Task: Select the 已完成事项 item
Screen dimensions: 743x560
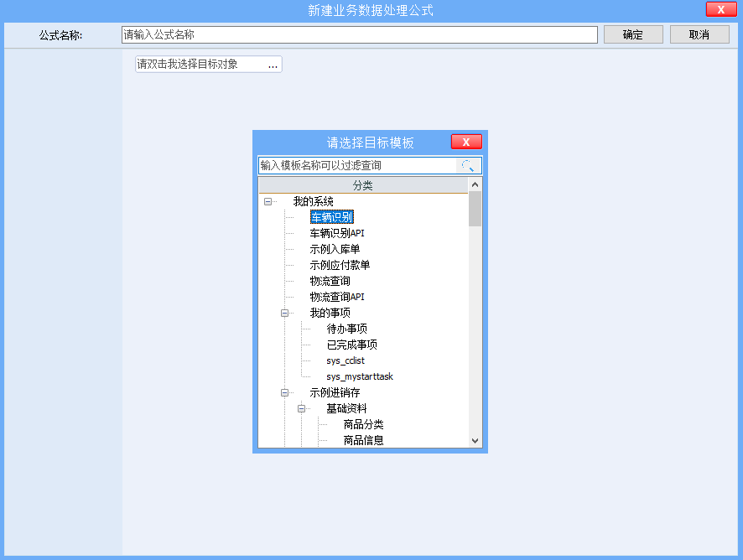Action: pyautogui.click(x=351, y=345)
